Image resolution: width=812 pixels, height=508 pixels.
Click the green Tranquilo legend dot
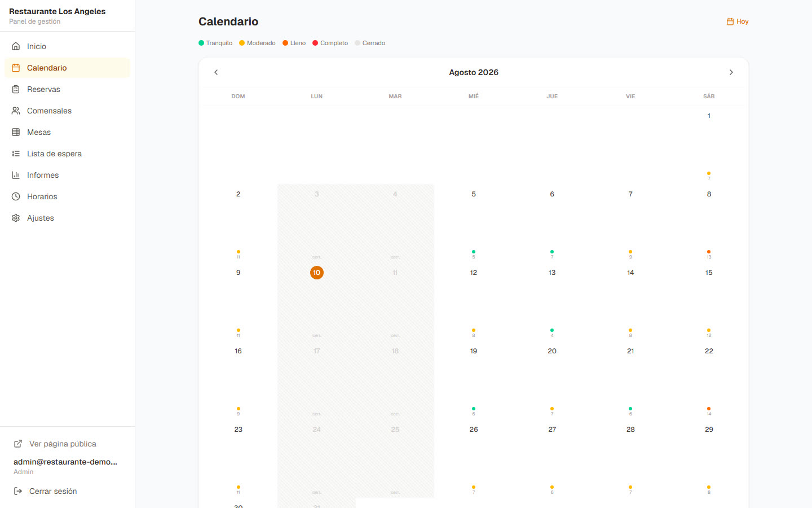click(x=201, y=43)
